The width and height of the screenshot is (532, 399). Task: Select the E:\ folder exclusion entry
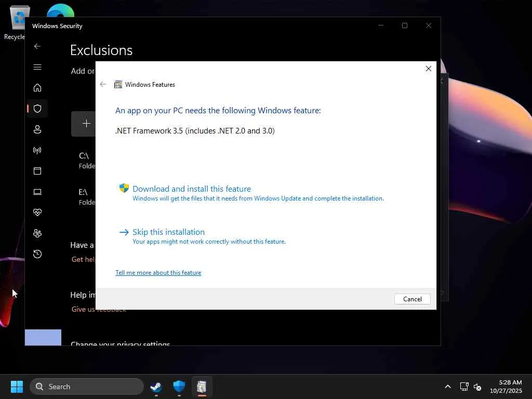tap(87, 197)
